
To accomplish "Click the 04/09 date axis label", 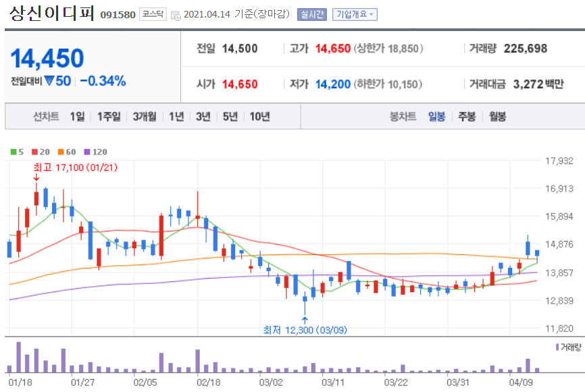I will click(521, 383).
